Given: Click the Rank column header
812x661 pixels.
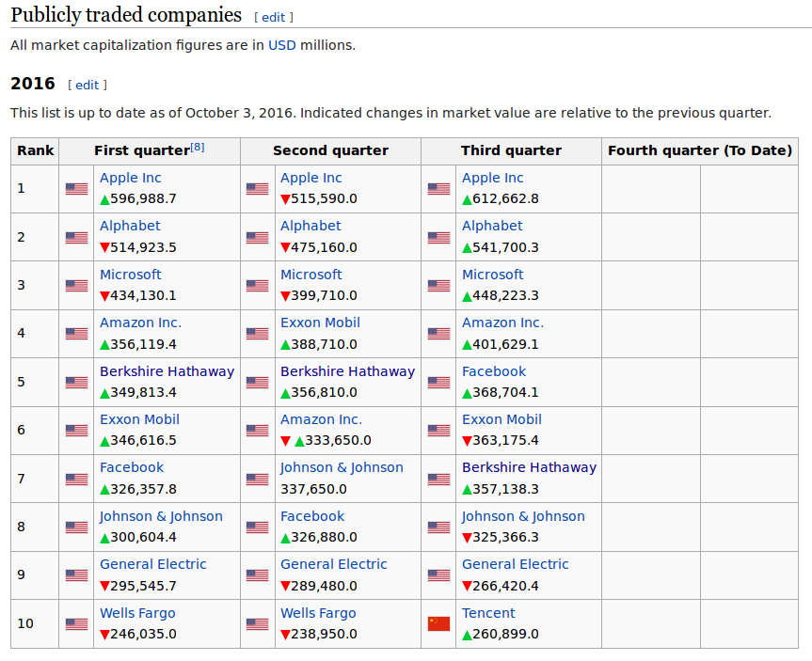Looking at the screenshot, I should coord(35,151).
